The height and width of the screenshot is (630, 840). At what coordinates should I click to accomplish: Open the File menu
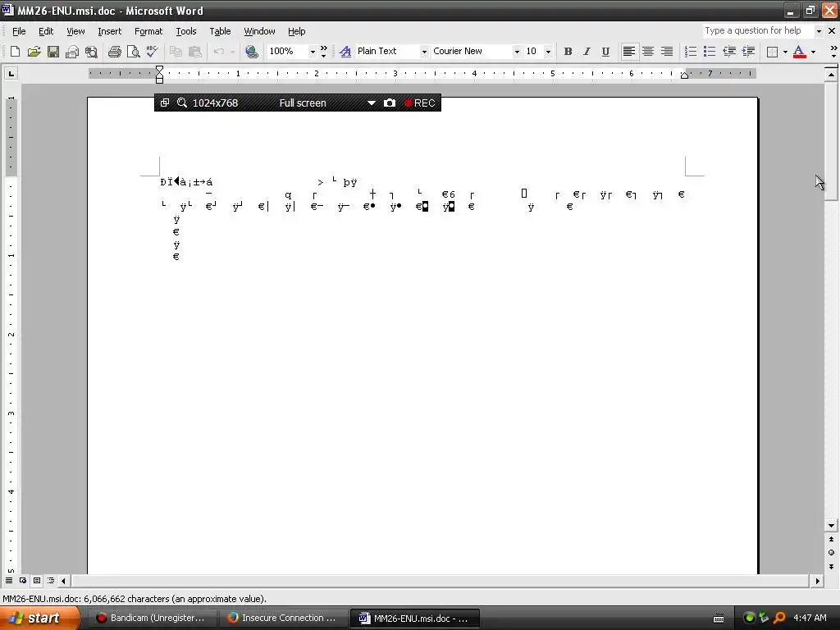[x=19, y=31]
